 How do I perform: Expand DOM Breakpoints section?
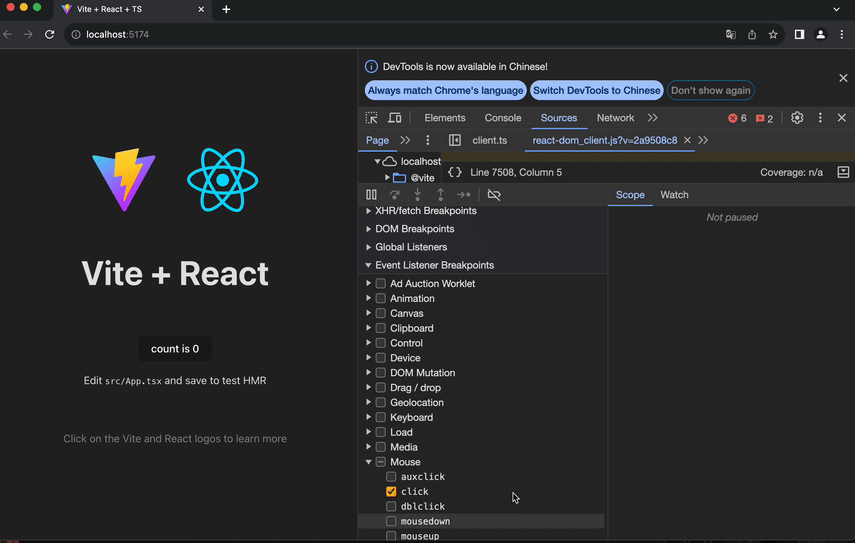pos(369,229)
